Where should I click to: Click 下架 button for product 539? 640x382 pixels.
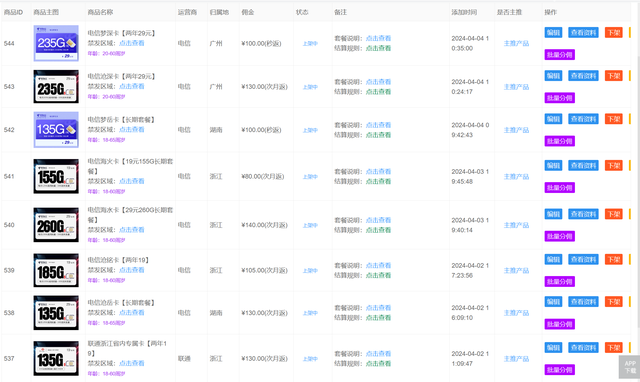coord(613,260)
